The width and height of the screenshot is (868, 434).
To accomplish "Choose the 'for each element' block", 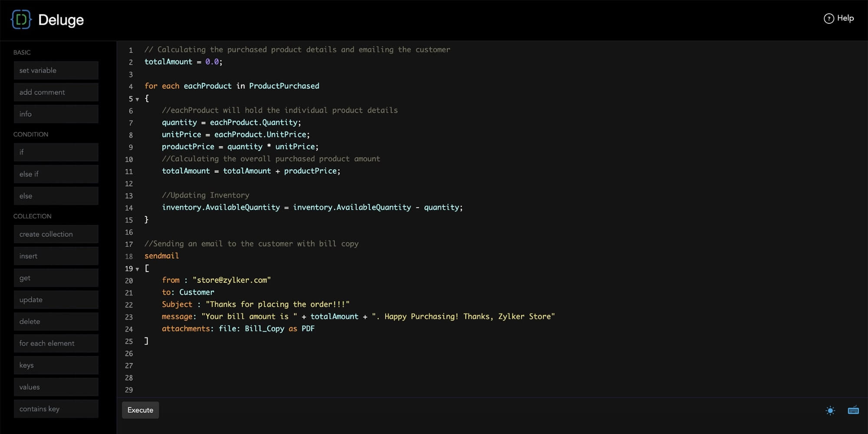I will 56,343.
